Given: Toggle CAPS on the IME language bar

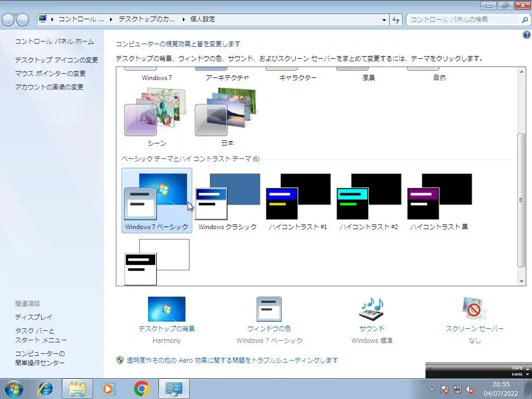Looking at the screenshot, I should coord(517,368).
